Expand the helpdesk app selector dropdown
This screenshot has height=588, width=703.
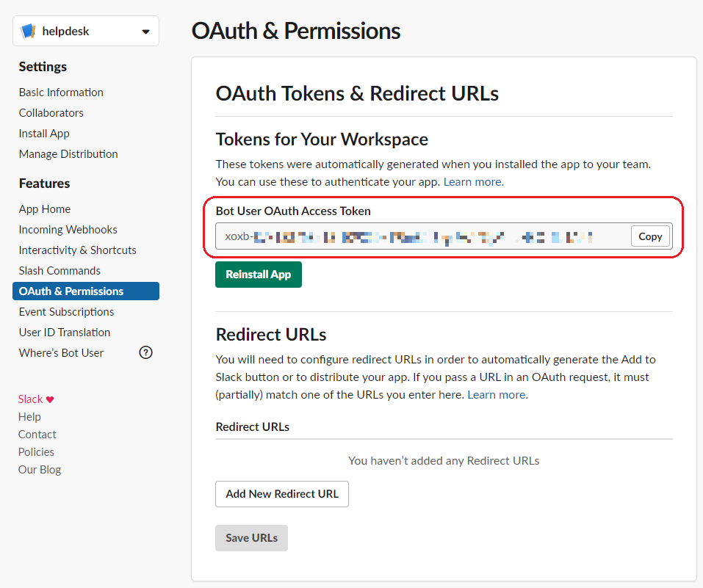tap(145, 32)
